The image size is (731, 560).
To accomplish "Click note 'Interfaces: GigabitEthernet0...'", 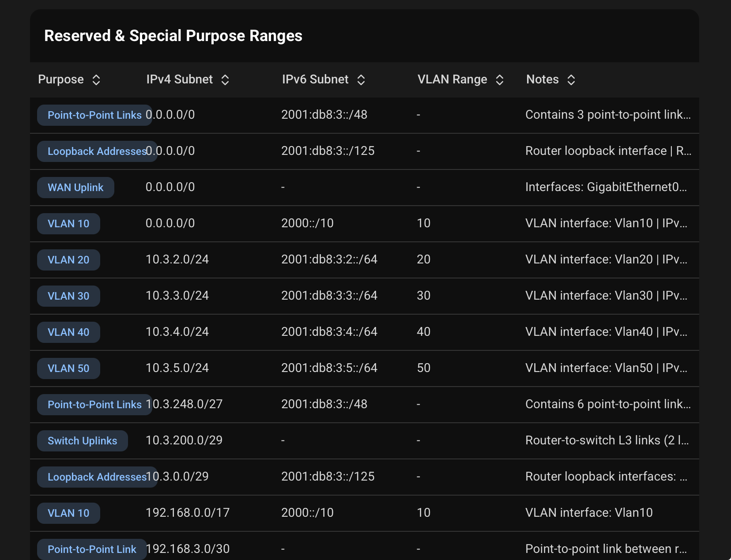I will click(606, 187).
